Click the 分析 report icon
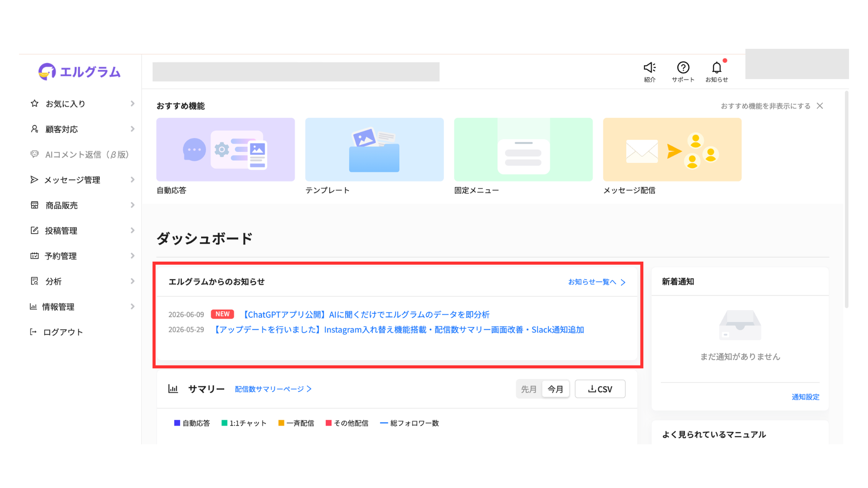The image size is (868, 488). (x=34, y=281)
